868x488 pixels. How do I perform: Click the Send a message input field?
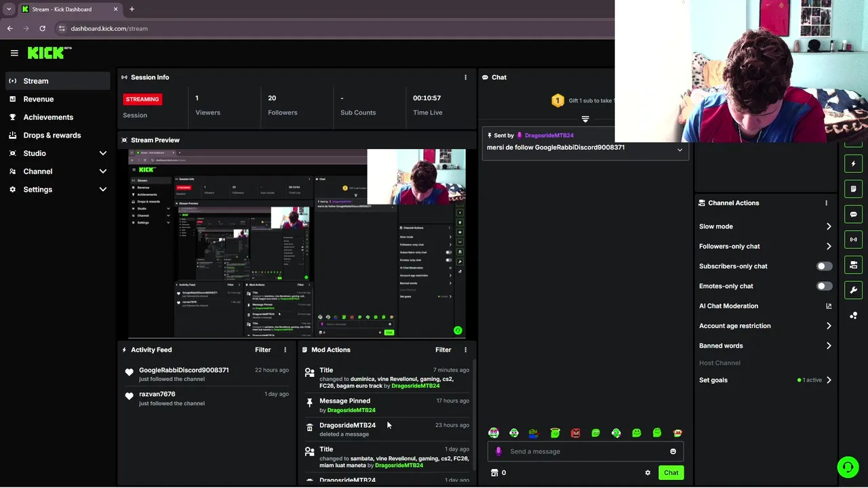(x=587, y=451)
